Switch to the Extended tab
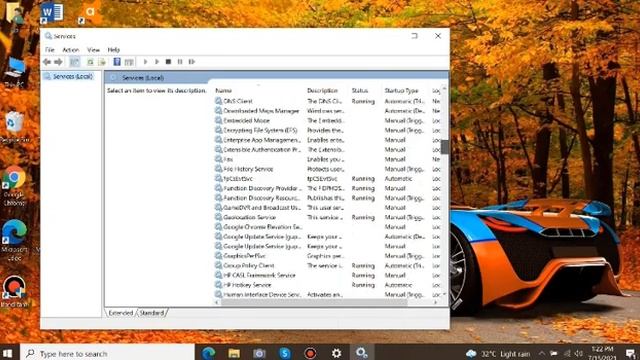This screenshot has width=640, height=360. click(x=120, y=313)
